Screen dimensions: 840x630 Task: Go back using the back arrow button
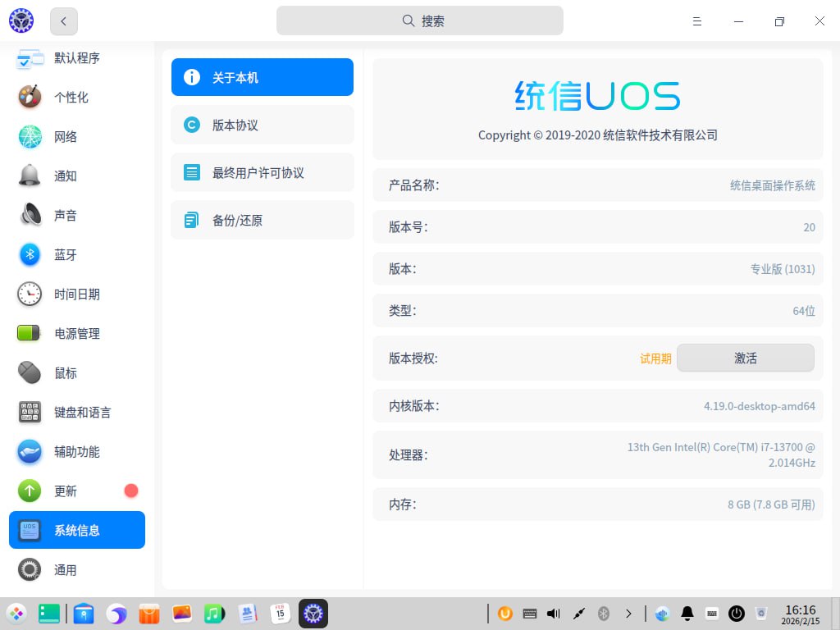64,21
